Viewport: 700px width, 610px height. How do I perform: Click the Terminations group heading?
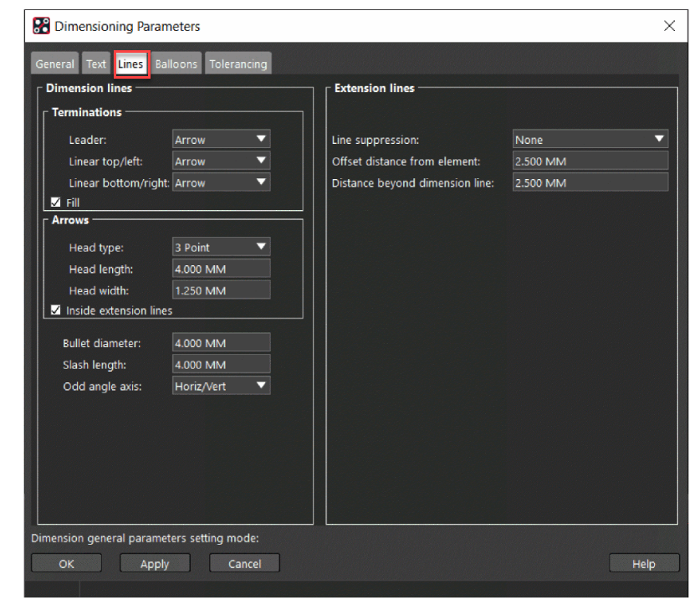point(87,112)
